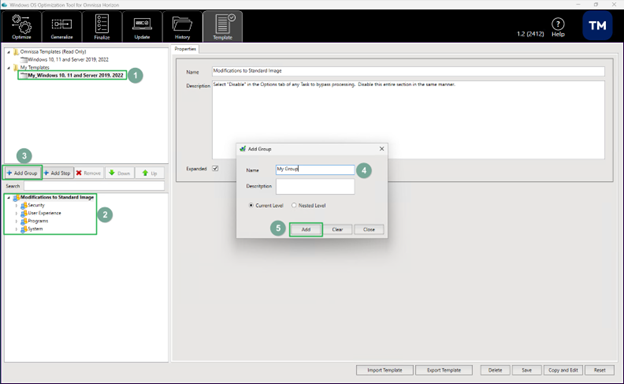Collapse the My Templates tree node
The height and width of the screenshot is (384, 624).
tap(9, 68)
